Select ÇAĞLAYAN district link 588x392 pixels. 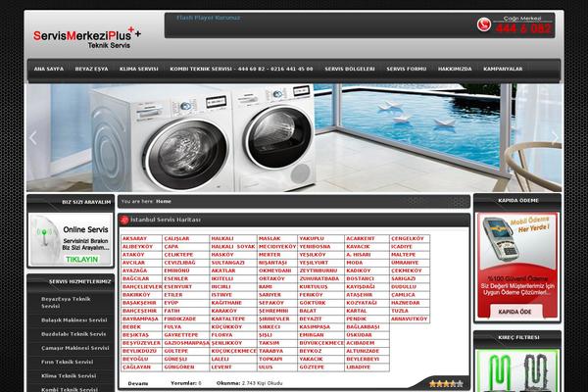point(136,367)
